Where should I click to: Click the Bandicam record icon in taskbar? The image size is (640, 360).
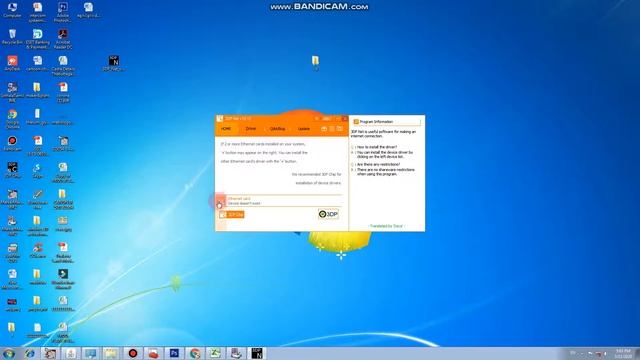[133, 353]
